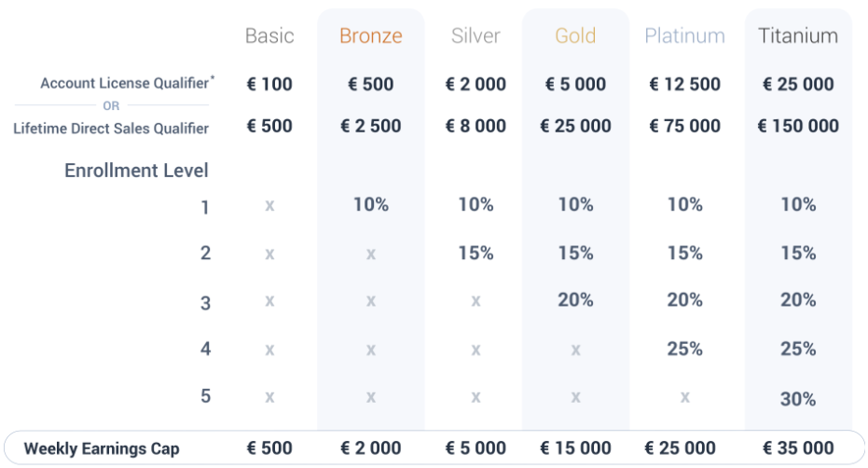Viewport: 868px width, 468px height.
Task: Click the Platinum level 5 x mark
Action: tap(684, 397)
